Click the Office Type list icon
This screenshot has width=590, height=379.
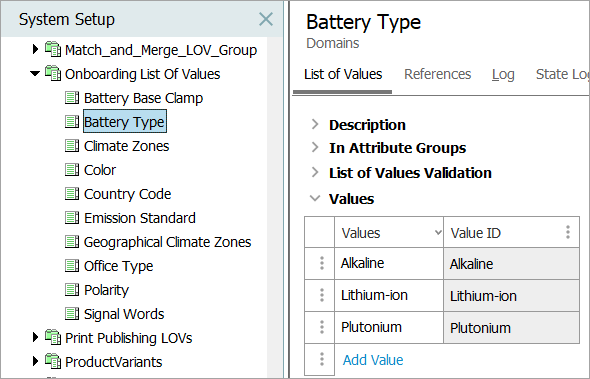[x=72, y=266]
